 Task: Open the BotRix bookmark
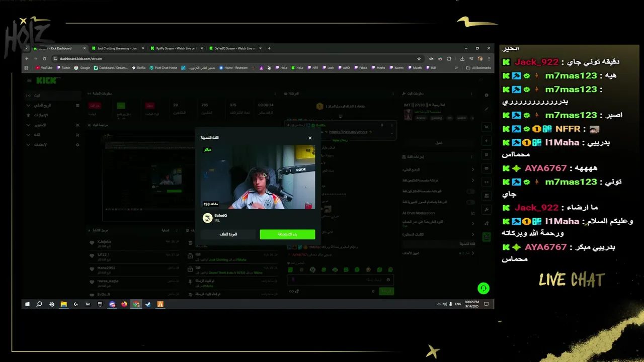click(139, 67)
